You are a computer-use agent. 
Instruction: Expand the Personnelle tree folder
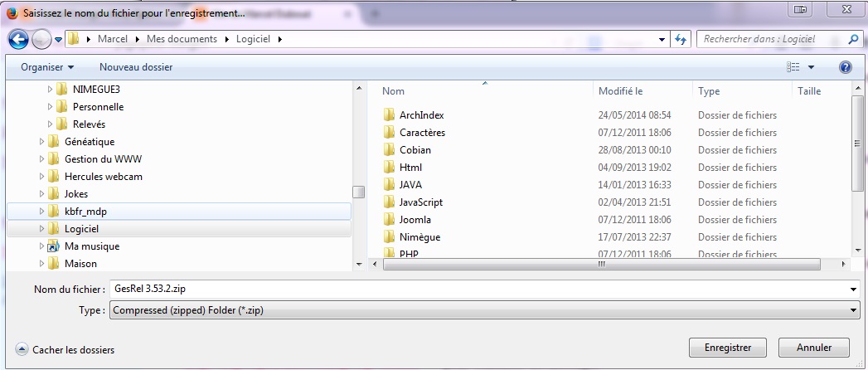50,107
